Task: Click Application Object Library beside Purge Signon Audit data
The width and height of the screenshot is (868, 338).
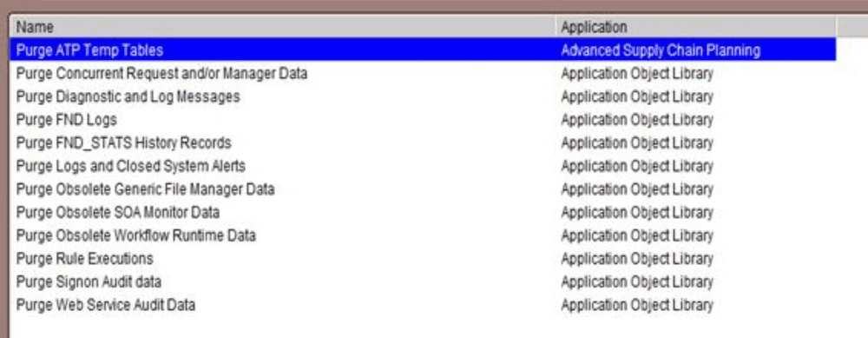Action: [x=637, y=282]
